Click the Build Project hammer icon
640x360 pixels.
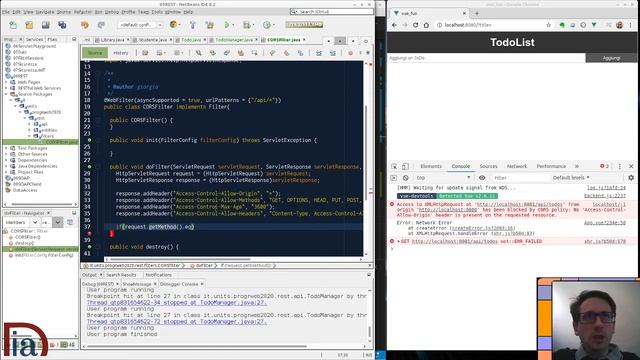[x=193, y=25]
